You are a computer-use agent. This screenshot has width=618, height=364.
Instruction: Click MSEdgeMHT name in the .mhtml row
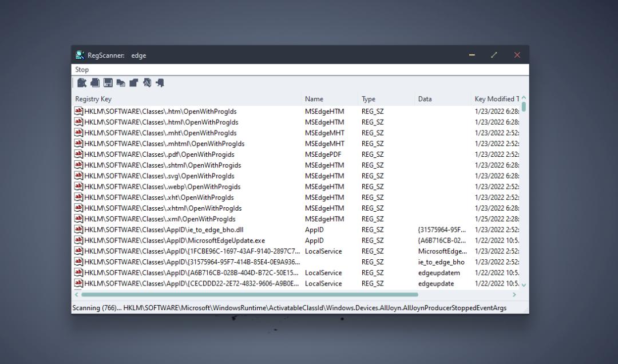[324, 144]
